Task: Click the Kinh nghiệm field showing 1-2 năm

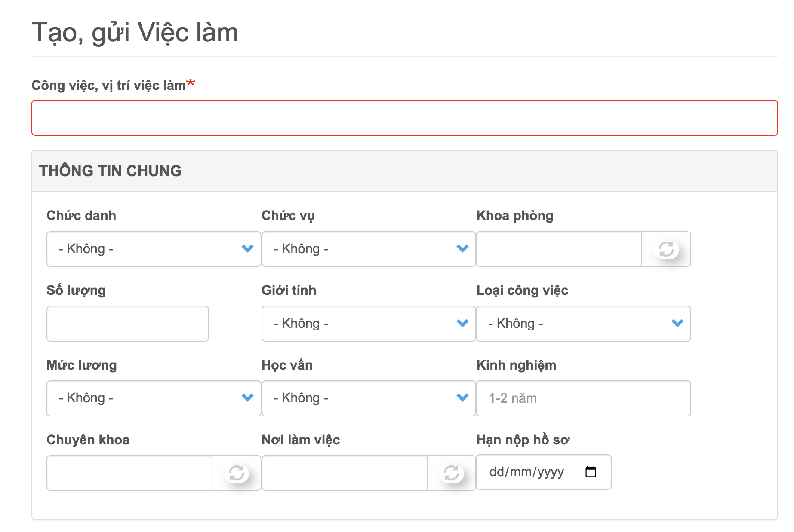Action: click(583, 398)
